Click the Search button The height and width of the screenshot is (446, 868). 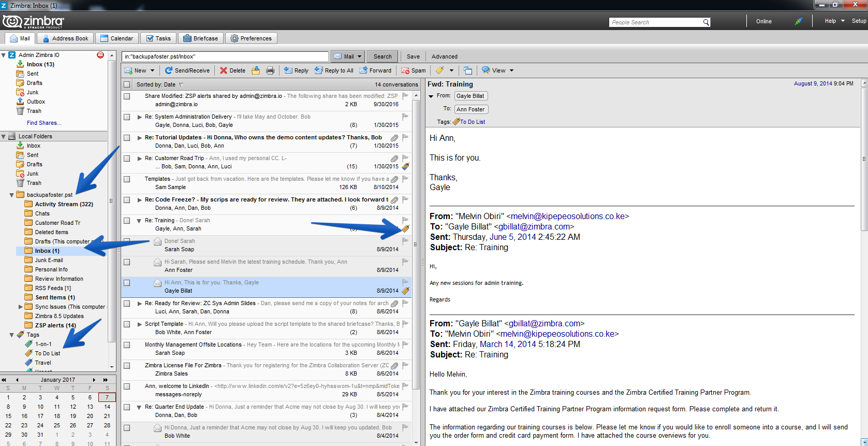coord(383,56)
